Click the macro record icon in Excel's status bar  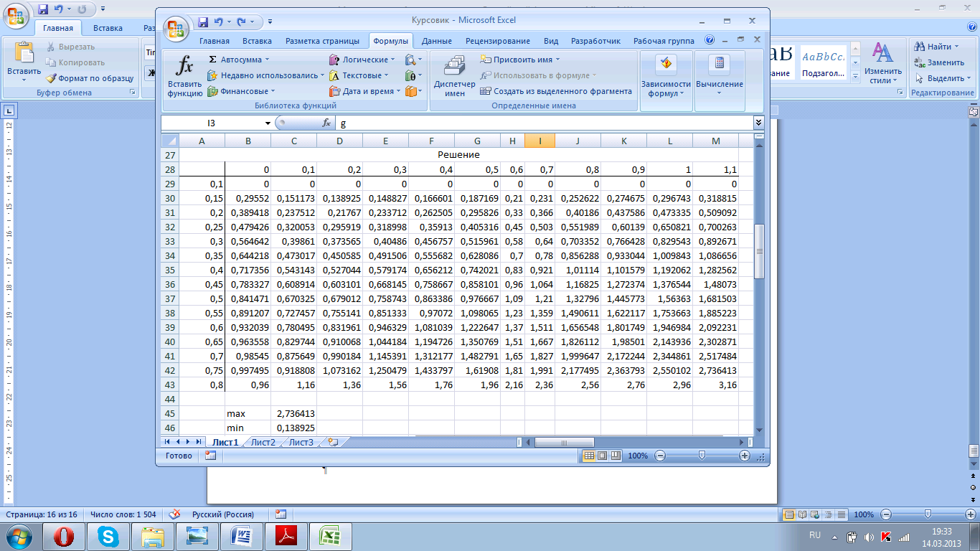(210, 455)
